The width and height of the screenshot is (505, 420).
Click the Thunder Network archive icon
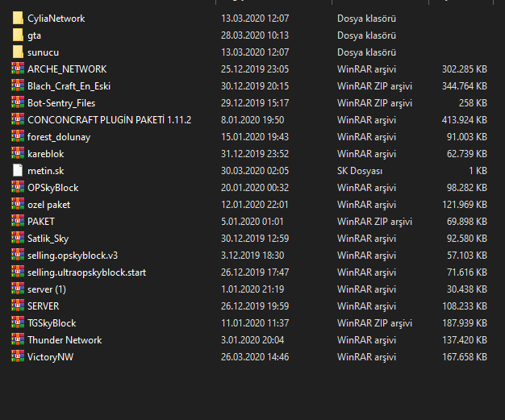[18, 339]
